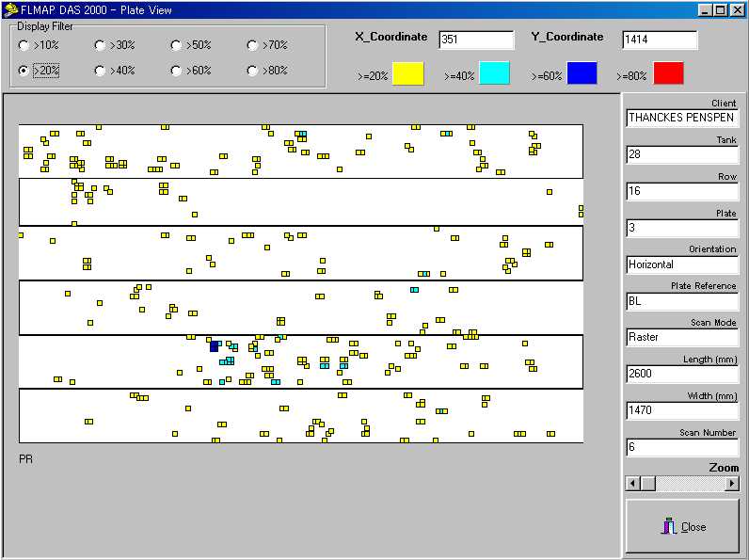Maximize the Plate View window
Screen dimensions: 749x560
721,10
